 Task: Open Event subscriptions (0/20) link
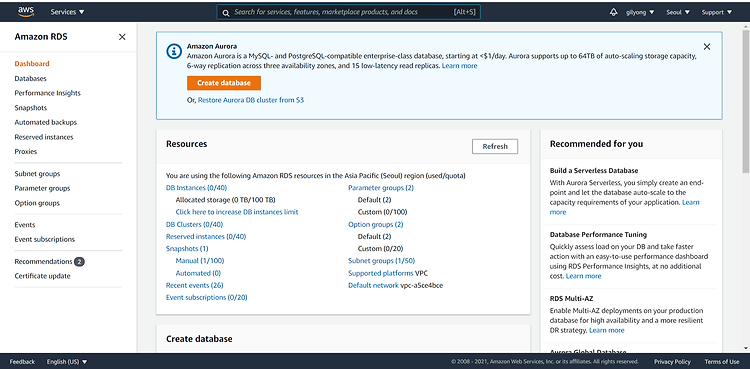click(x=207, y=297)
